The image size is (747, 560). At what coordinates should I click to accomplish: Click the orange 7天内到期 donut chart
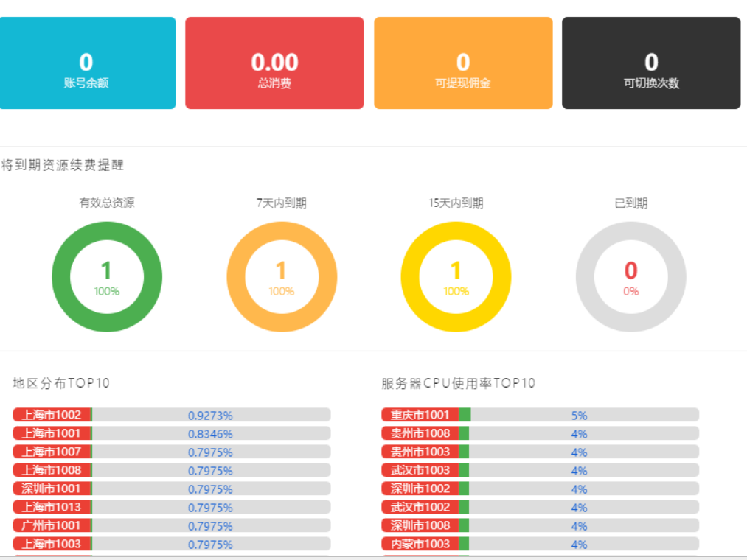pyautogui.click(x=281, y=277)
